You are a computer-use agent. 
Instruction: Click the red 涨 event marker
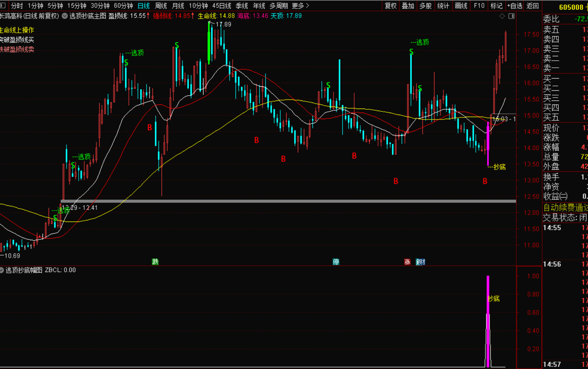coord(407,262)
